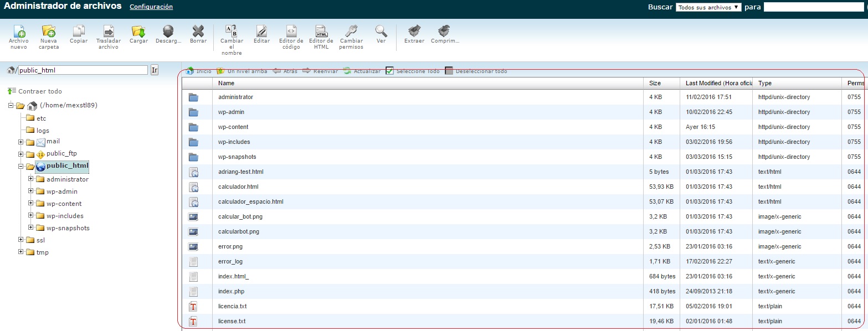Sort file list by Type column

797,83
